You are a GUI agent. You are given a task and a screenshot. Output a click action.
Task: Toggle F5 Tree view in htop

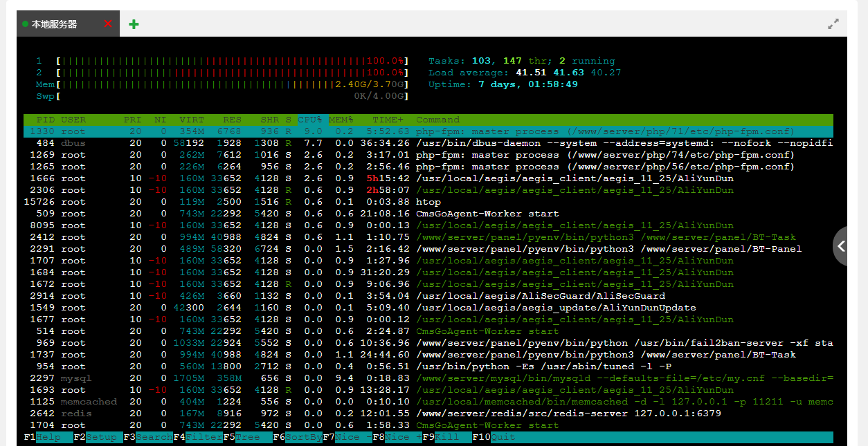click(x=247, y=437)
